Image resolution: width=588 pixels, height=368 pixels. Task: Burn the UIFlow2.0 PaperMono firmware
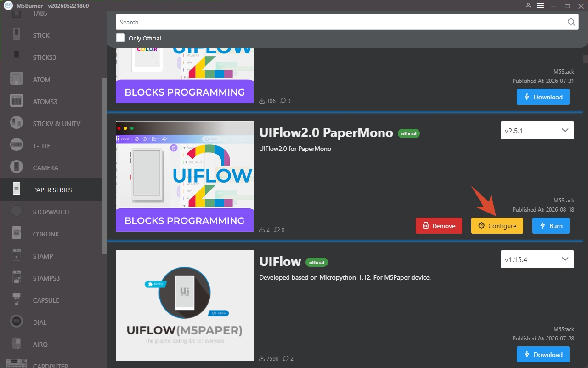[551, 225]
